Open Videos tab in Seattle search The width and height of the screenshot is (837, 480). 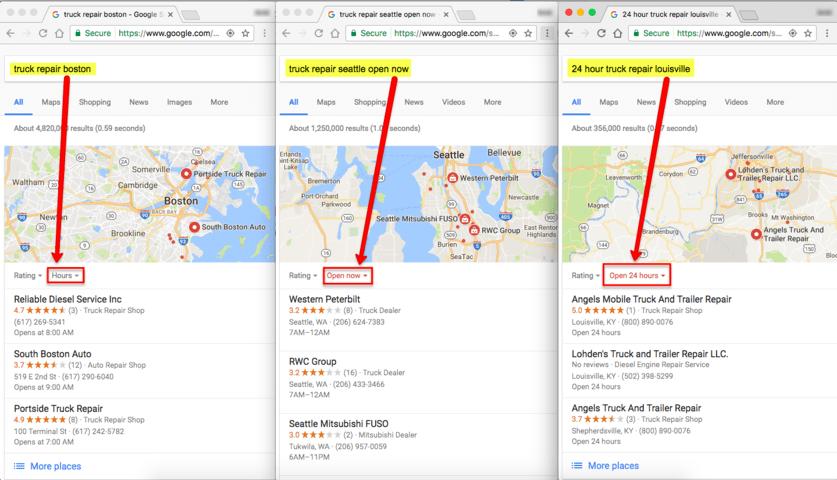click(453, 102)
